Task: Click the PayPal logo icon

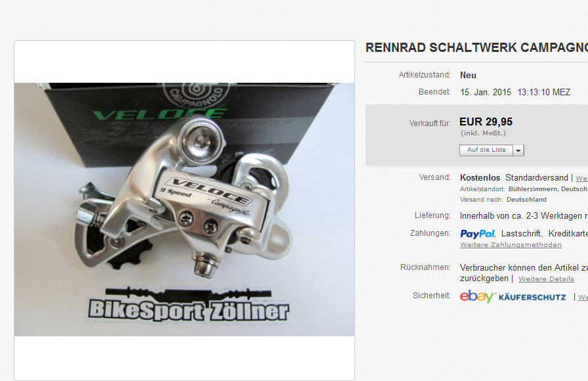Action: tap(477, 234)
